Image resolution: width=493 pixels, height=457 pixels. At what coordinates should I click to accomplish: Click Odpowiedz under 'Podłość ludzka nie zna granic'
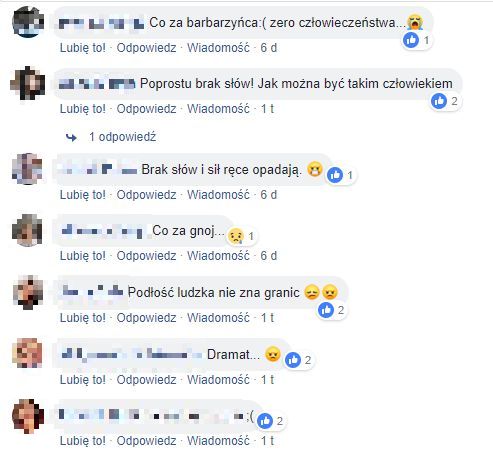(x=146, y=318)
